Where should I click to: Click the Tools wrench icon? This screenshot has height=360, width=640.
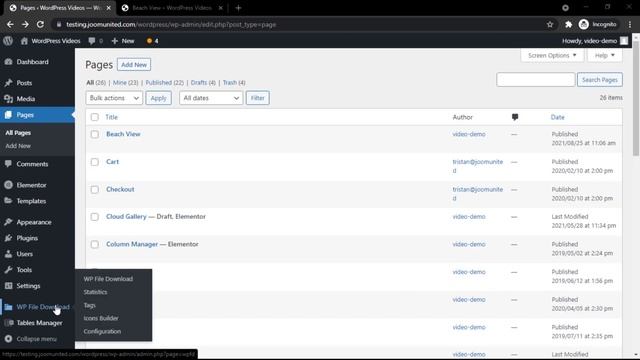click(x=8, y=270)
